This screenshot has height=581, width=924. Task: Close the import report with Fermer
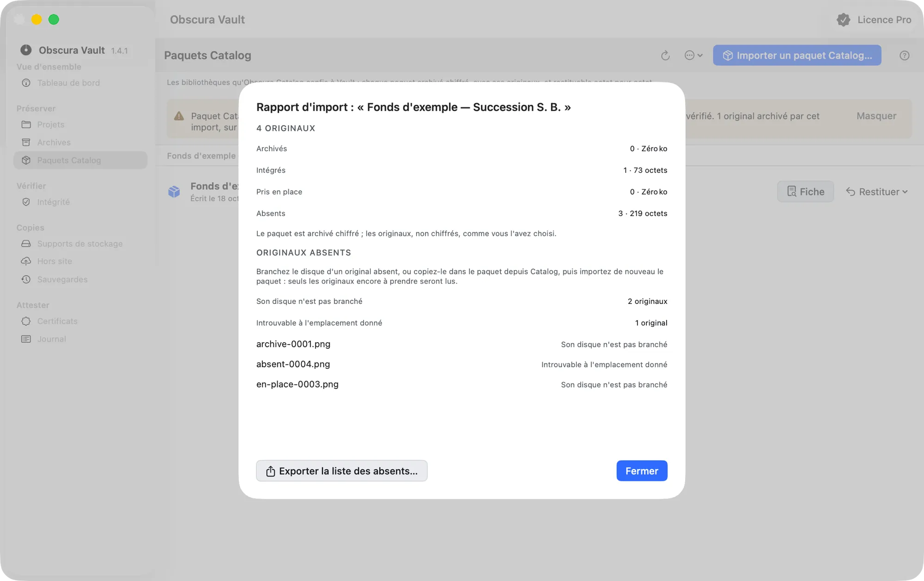click(642, 471)
